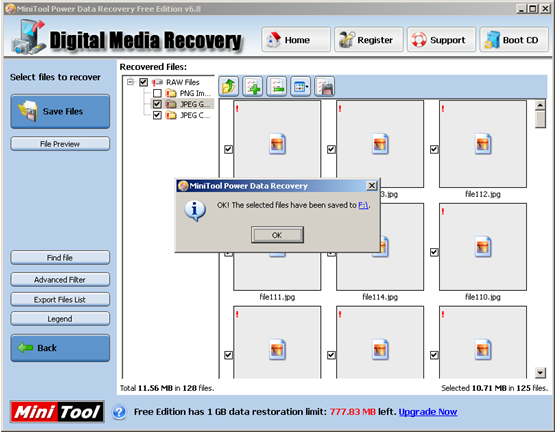Click the file list scrollbar thumb
The image size is (555, 432).
coord(540,119)
